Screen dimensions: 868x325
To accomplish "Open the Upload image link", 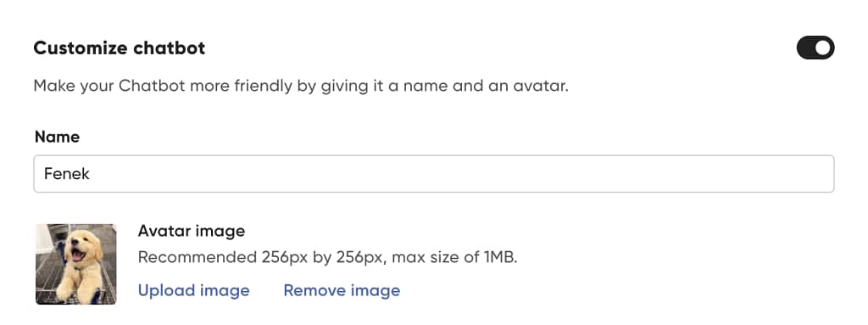I will (x=194, y=290).
